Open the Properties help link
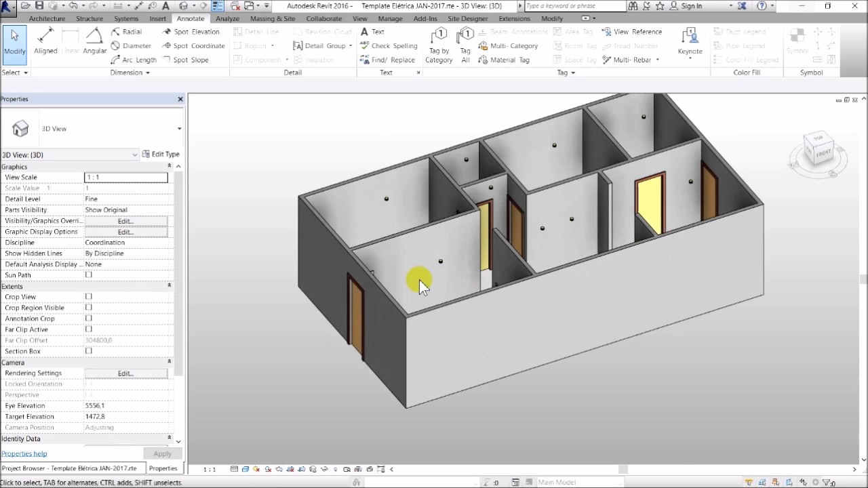Viewport: 868px width, 488px height. (24, 453)
